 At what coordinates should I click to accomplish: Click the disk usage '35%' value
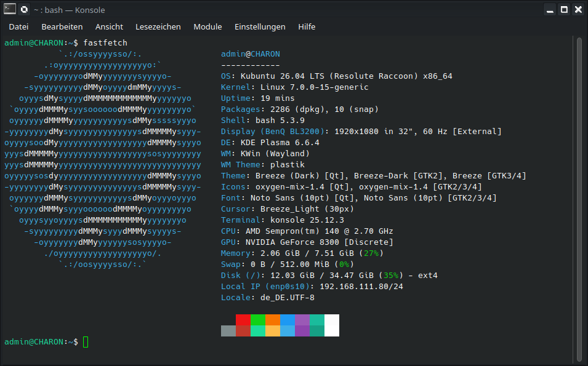pyautogui.click(x=391, y=276)
